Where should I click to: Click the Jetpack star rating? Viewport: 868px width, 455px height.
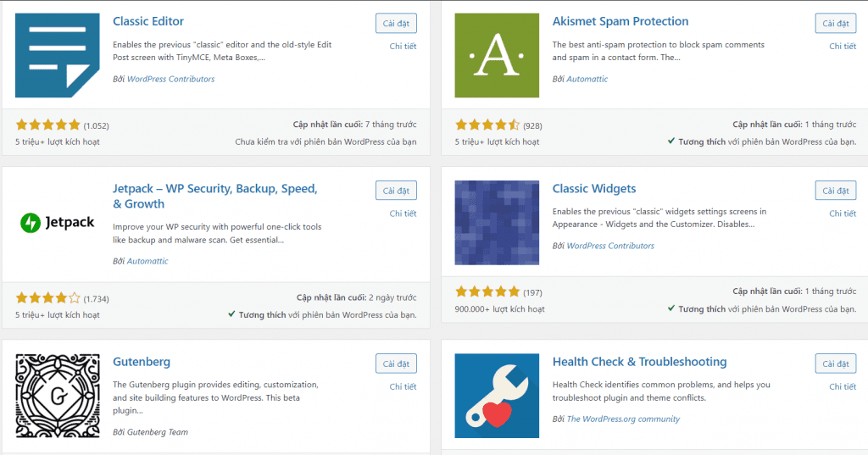pos(47,298)
